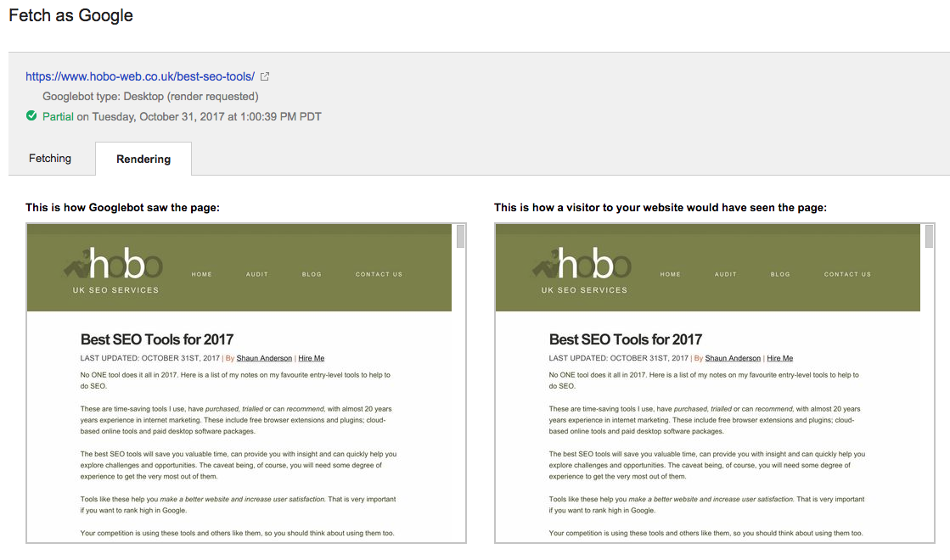Click 'UK SEO SERVICES' text in visitor preview

[x=584, y=290]
